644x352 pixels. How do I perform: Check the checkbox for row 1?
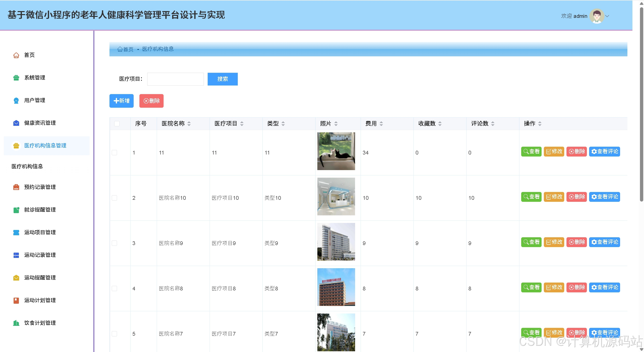114,152
